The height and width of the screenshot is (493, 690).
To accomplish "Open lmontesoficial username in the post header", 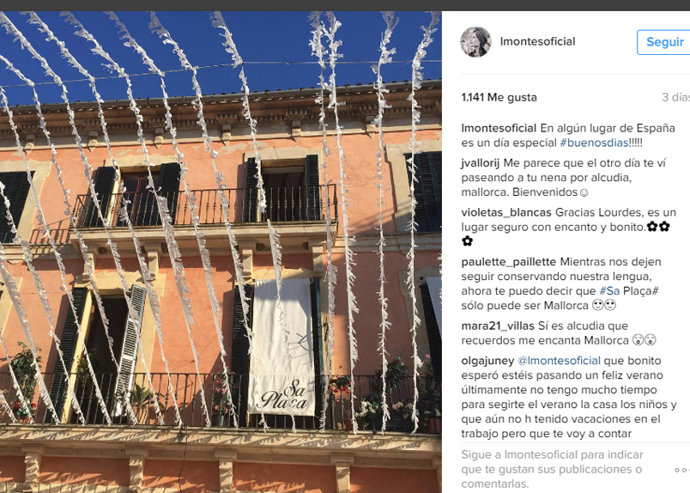I will coord(537,42).
